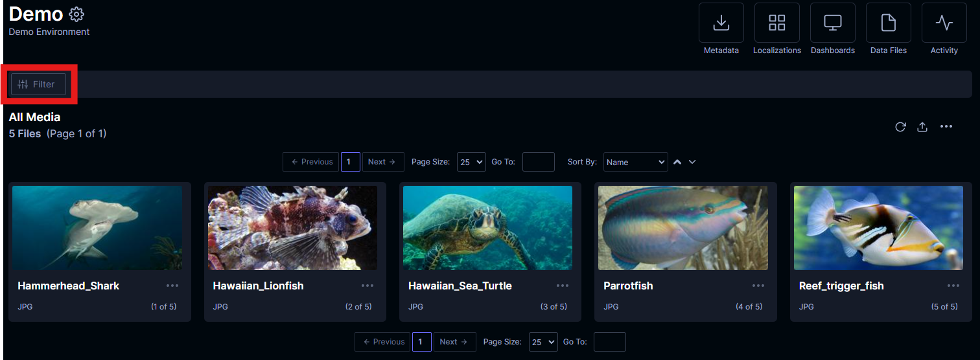Open top Page Size dropdown

click(471, 162)
